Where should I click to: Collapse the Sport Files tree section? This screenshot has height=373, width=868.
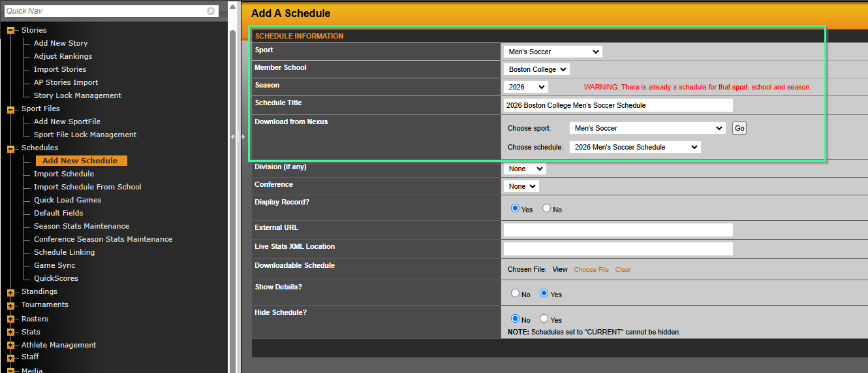click(10, 109)
